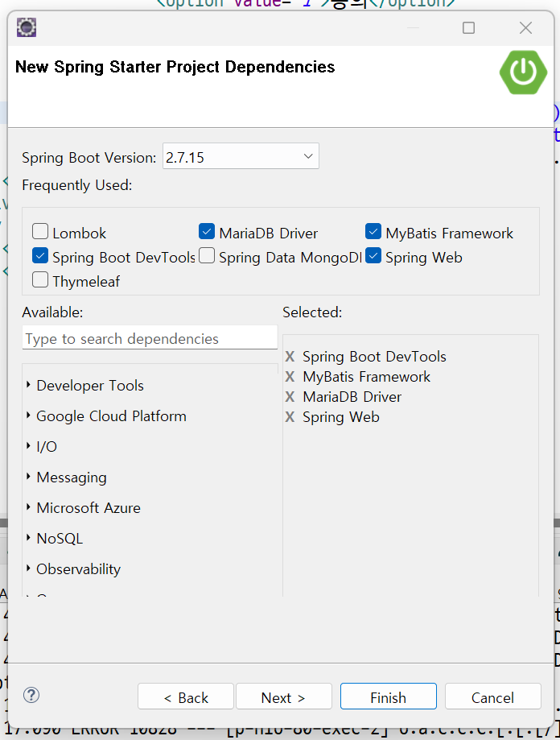
Task: Click the Developer Tools label
Action: coord(90,386)
